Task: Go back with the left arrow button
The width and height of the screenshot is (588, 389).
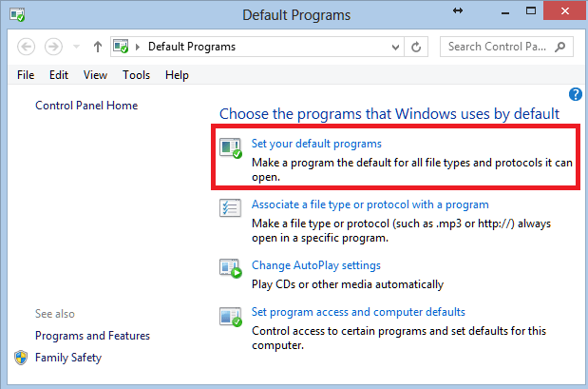Action: [x=27, y=47]
